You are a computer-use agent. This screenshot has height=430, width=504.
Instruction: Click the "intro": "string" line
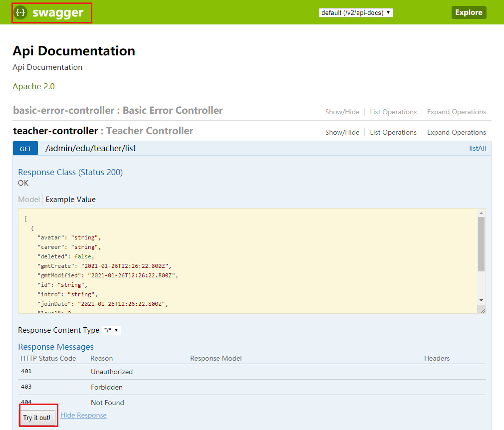click(67, 294)
